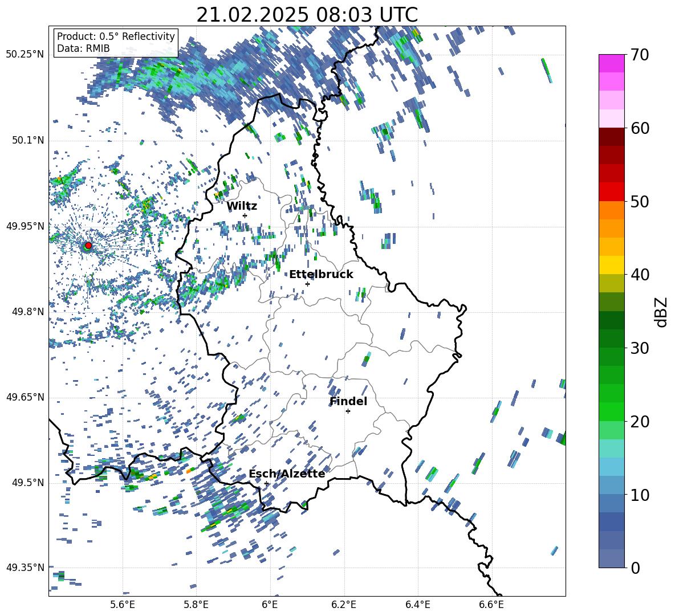Click the red radar location marker
675x616 pixels.
click(x=88, y=246)
